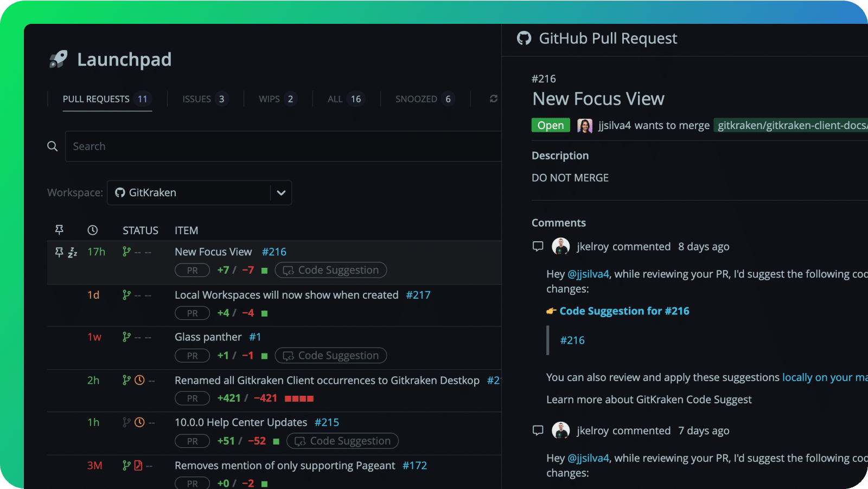This screenshot has width=868, height=489.
Task: Switch to the ISSUES tab
Action: pos(197,99)
